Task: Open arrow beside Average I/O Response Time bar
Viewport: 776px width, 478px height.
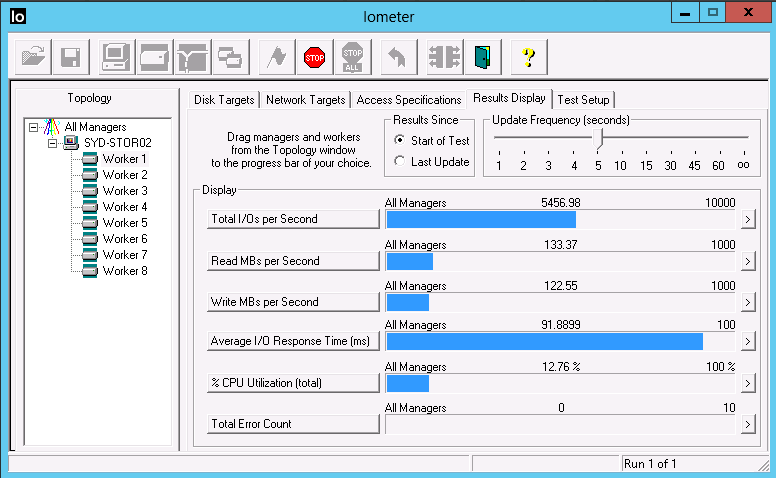Action: click(x=748, y=341)
